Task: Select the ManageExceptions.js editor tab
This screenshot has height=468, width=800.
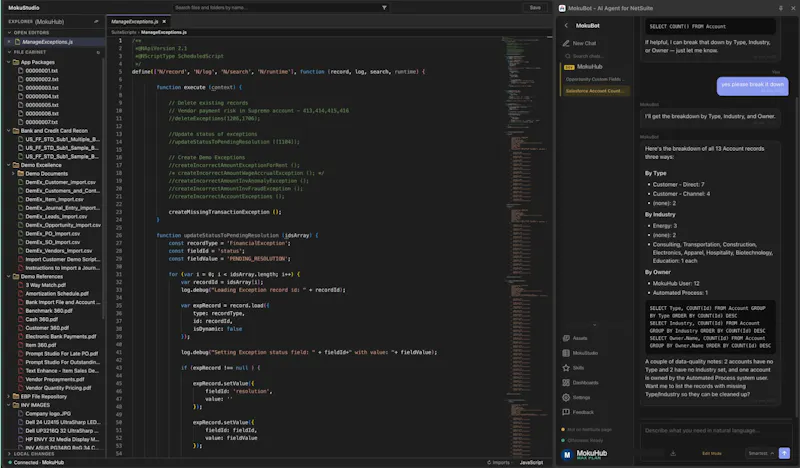Action: [135, 21]
